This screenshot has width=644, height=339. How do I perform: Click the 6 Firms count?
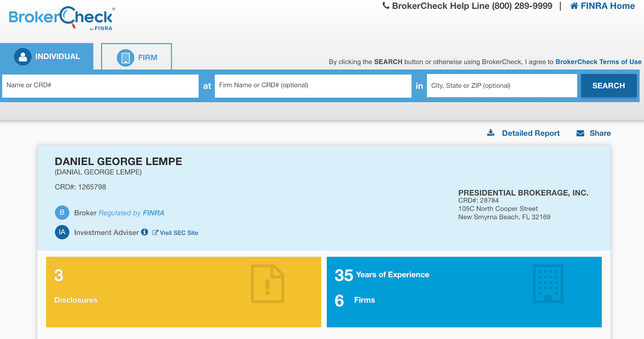point(355,300)
